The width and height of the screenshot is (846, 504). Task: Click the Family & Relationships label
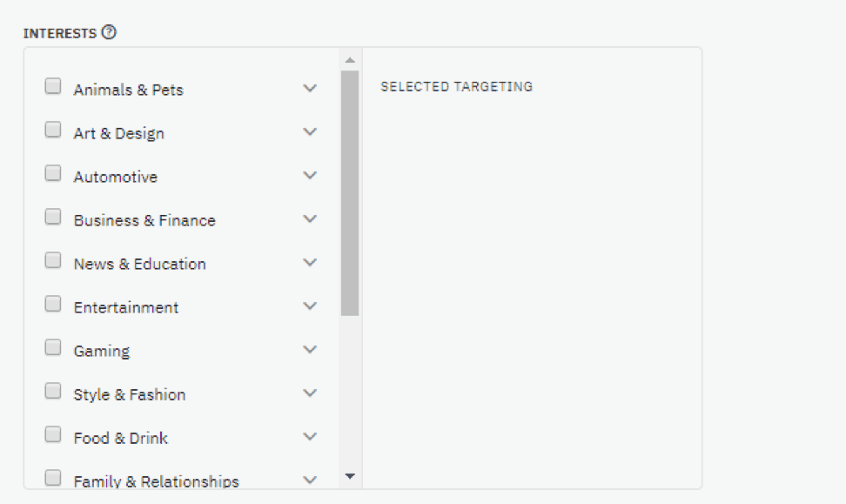[157, 481]
